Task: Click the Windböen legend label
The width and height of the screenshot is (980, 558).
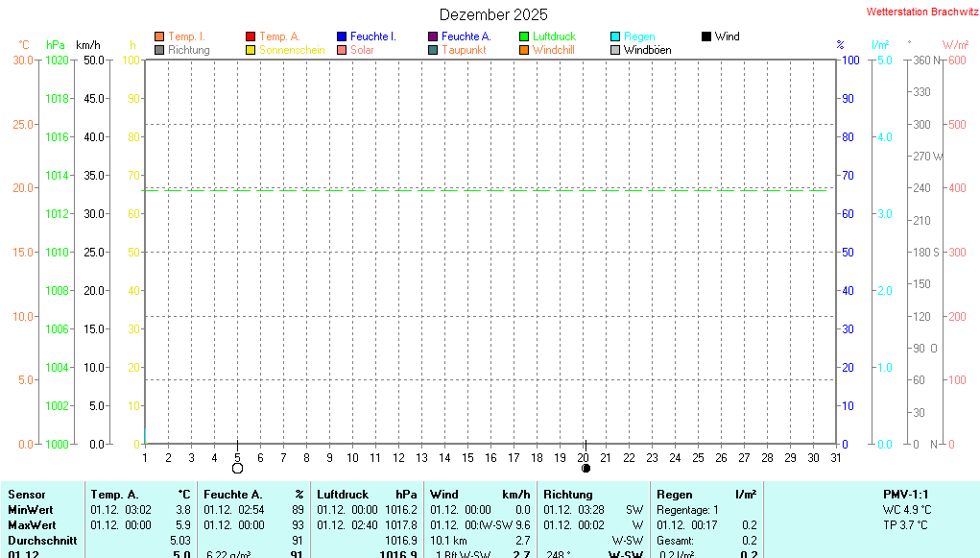Action: (x=647, y=50)
